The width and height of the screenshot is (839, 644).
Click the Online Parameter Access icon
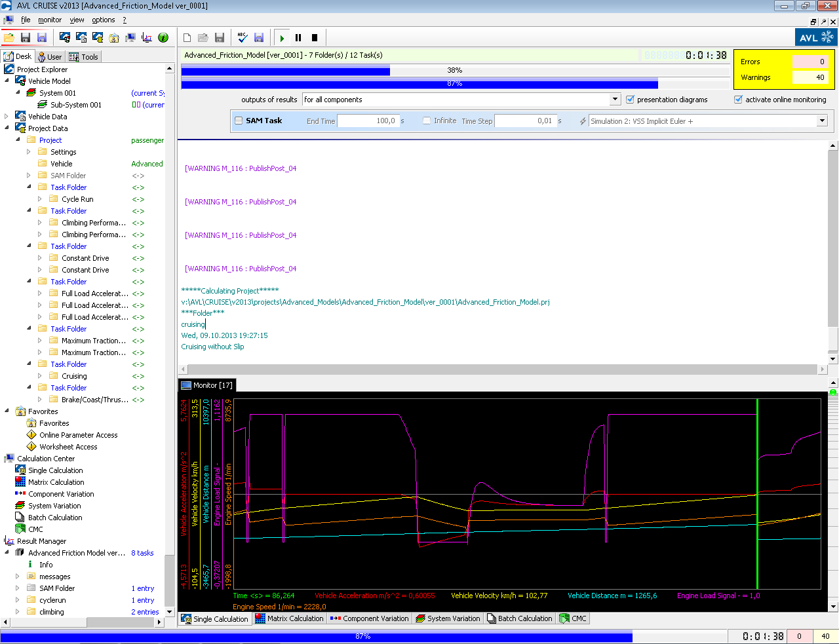pos(31,435)
